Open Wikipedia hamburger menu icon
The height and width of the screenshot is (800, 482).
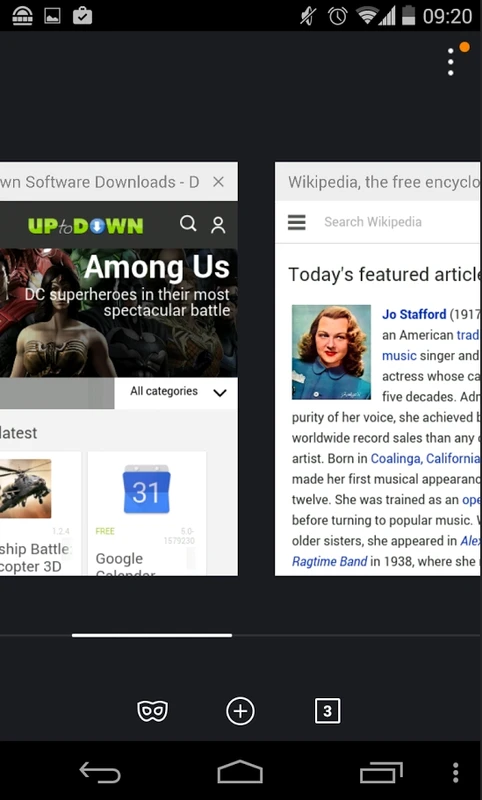297,222
